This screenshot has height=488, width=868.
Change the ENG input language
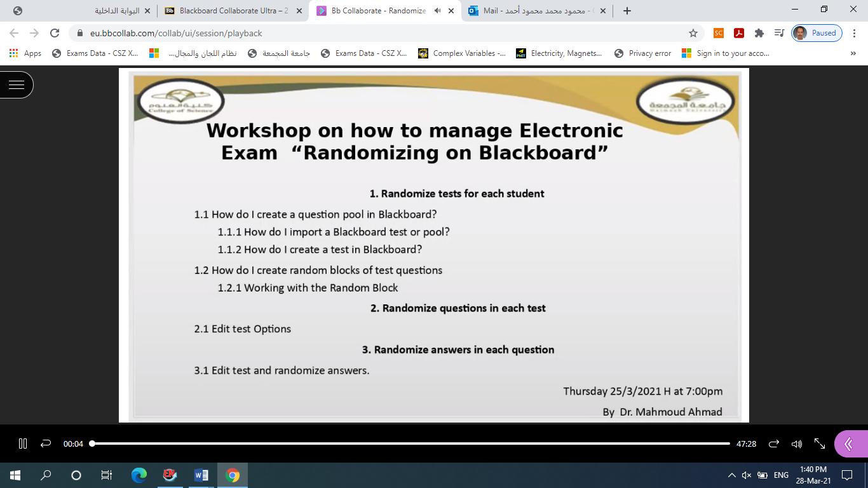point(781,475)
